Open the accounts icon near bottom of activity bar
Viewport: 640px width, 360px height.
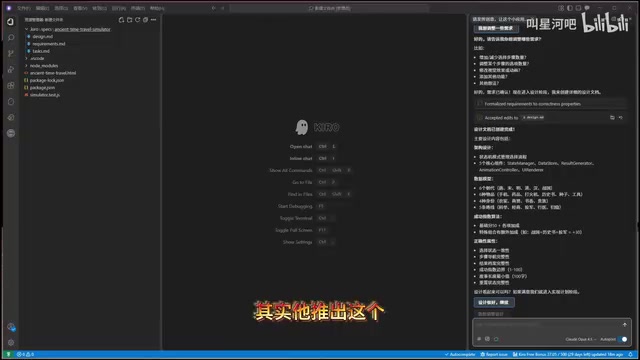[x=11, y=327]
